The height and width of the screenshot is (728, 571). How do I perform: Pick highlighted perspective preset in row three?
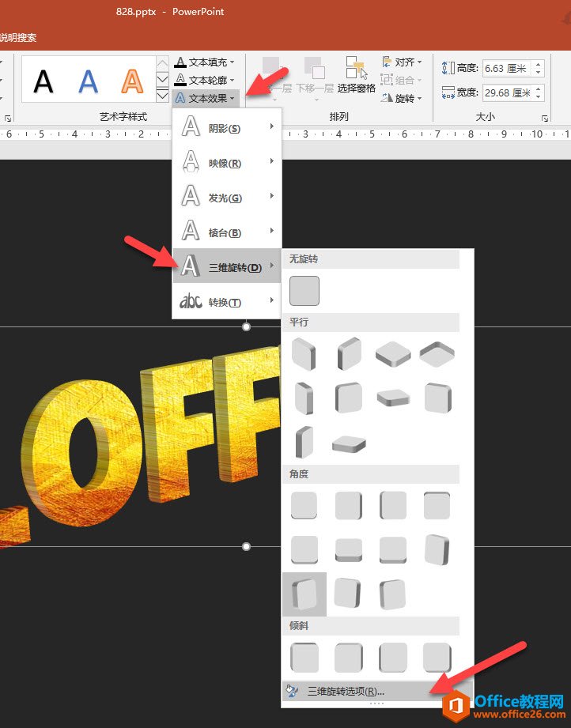[x=304, y=594]
